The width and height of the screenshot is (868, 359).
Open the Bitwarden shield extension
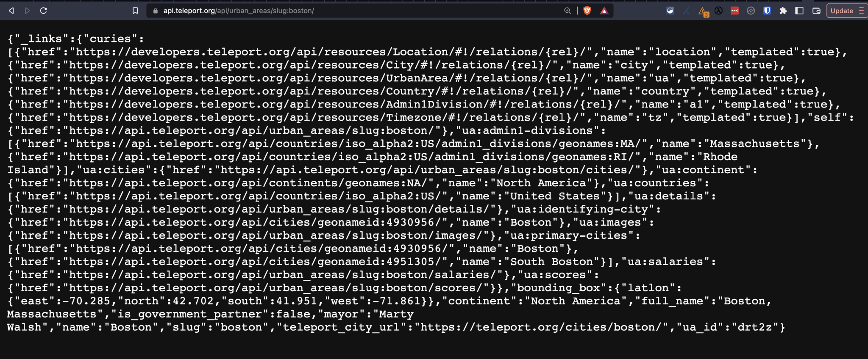pyautogui.click(x=767, y=11)
